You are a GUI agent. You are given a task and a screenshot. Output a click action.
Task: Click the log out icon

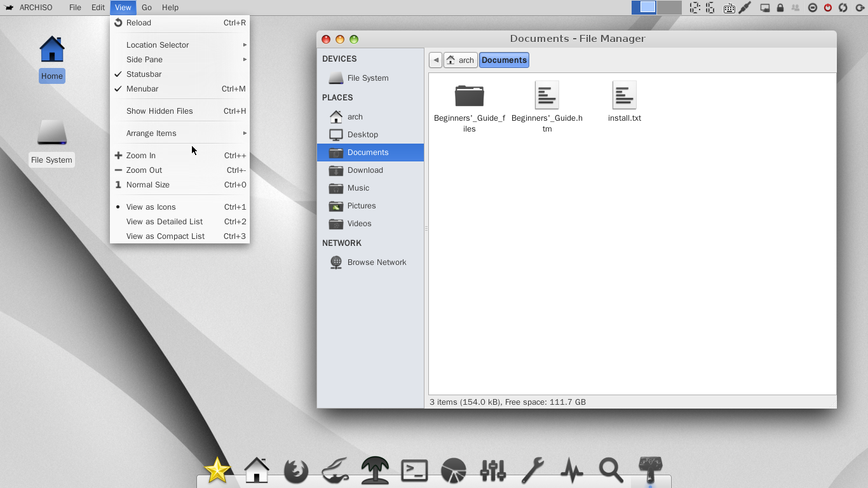point(858,8)
